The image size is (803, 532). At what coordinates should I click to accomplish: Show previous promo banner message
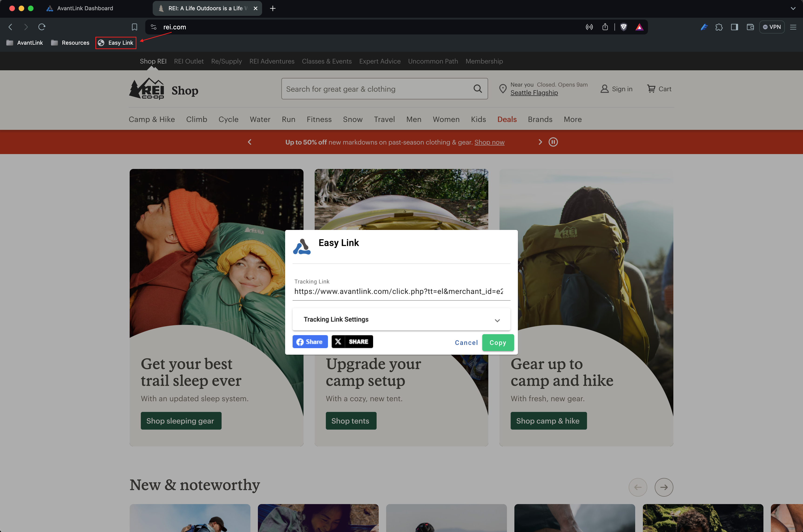(x=250, y=142)
